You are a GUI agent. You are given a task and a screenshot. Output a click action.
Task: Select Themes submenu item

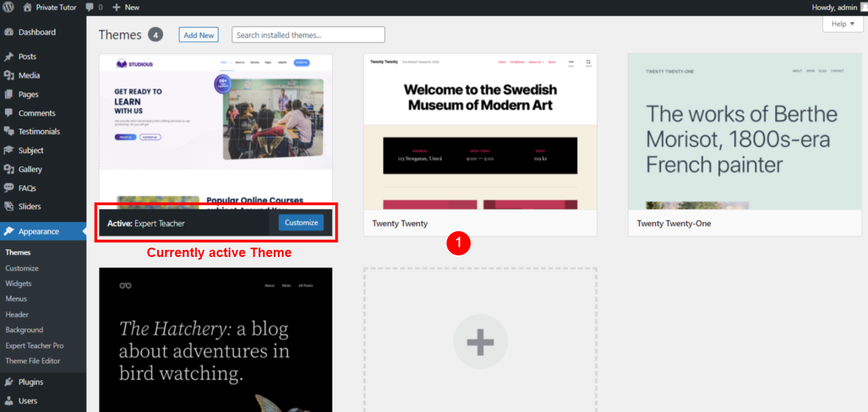coord(18,253)
